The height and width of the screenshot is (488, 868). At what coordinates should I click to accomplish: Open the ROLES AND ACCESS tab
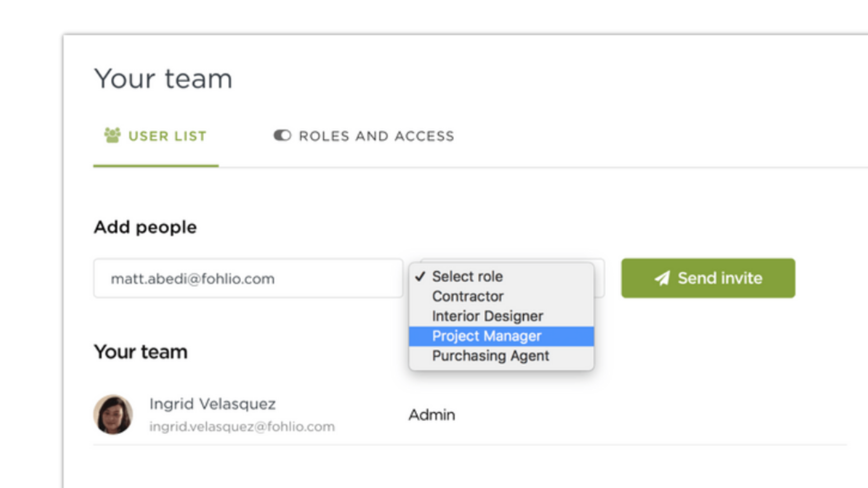pyautogui.click(x=364, y=136)
